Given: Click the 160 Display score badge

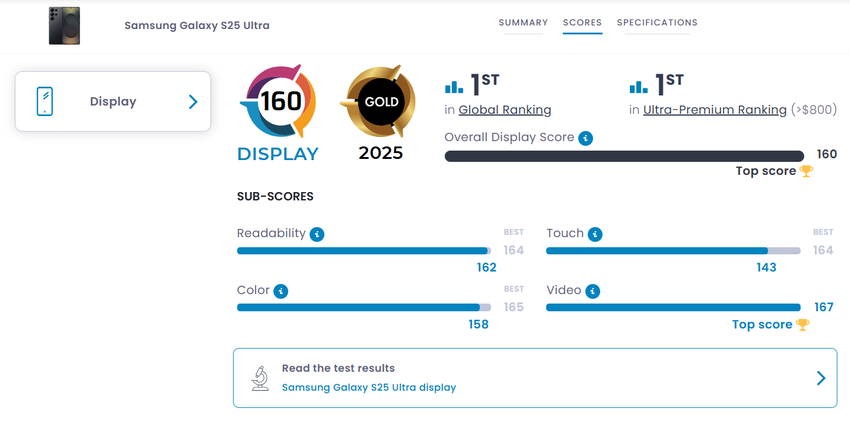Looking at the screenshot, I should 277,102.
